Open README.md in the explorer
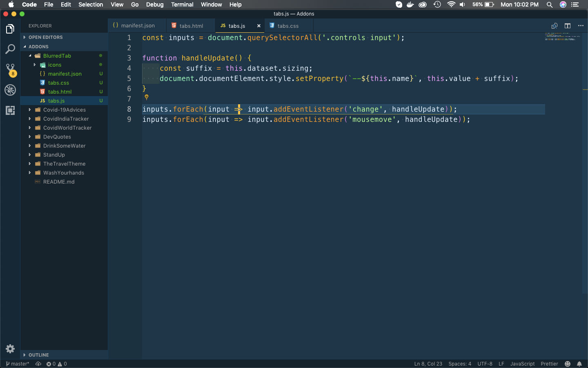588x368 pixels. point(64,182)
